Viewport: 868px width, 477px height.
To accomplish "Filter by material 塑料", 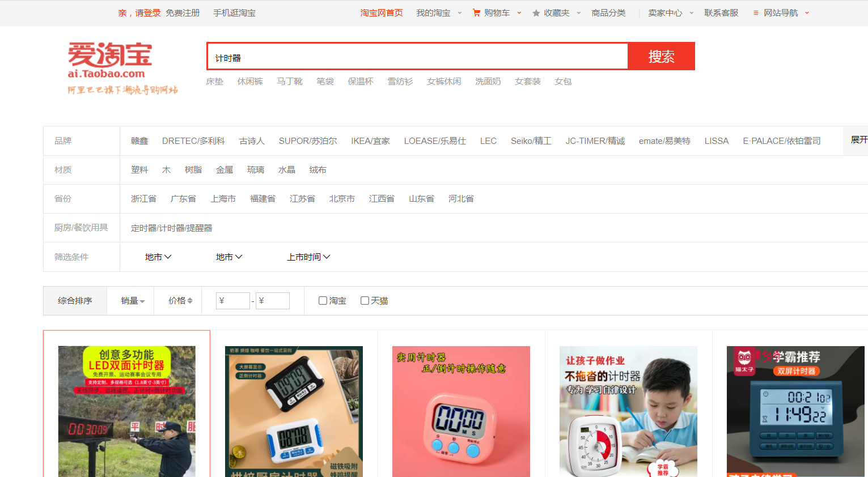I will click(139, 170).
